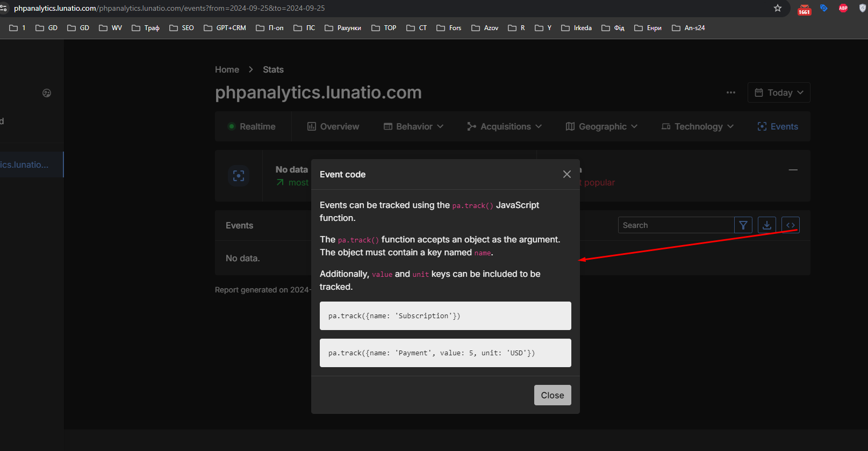
Task: Open the three-dot more options menu
Action: point(730,92)
